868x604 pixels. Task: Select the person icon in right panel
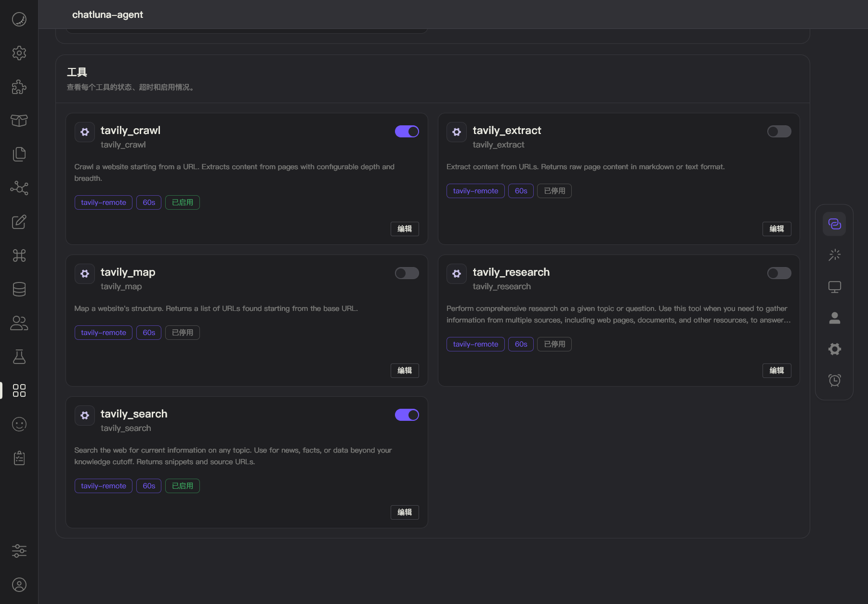click(834, 318)
